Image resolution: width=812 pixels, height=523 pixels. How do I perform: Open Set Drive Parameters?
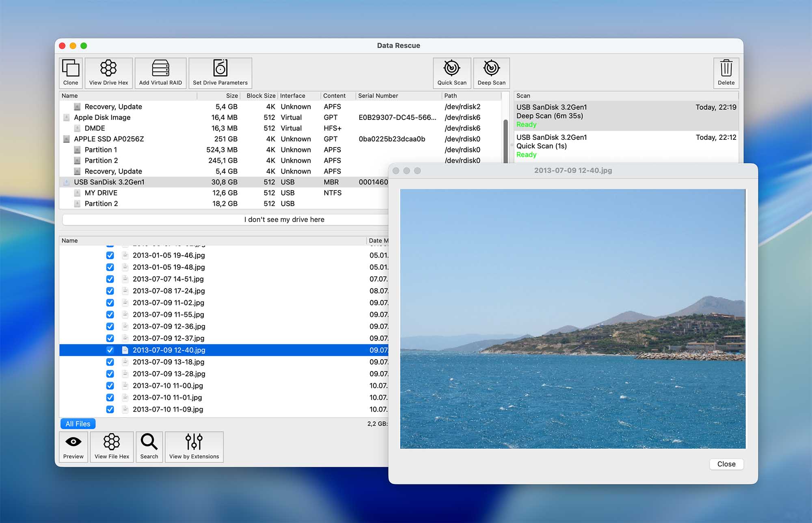[220, 72]
